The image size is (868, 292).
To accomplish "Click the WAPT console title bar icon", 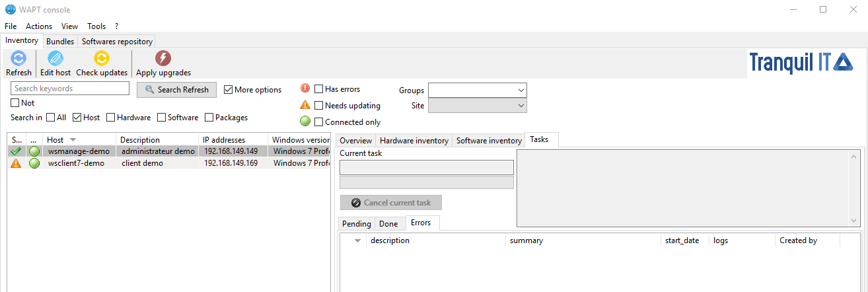I will coord(10,9).
